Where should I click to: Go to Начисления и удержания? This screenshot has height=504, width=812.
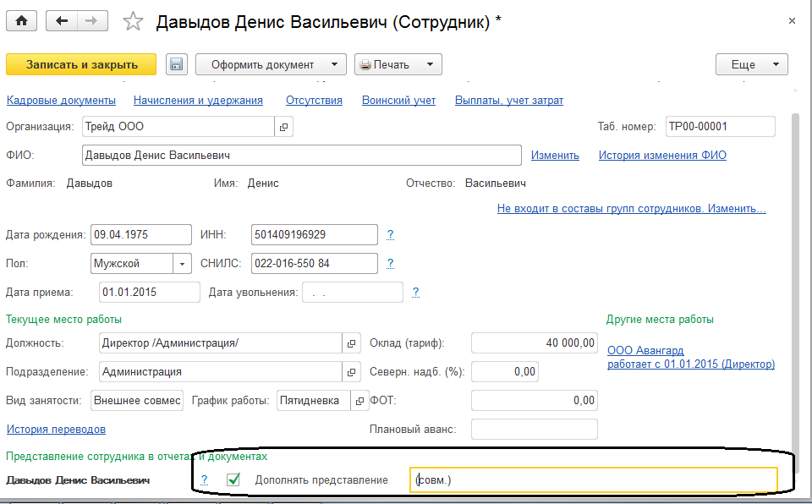pos(198,101)
